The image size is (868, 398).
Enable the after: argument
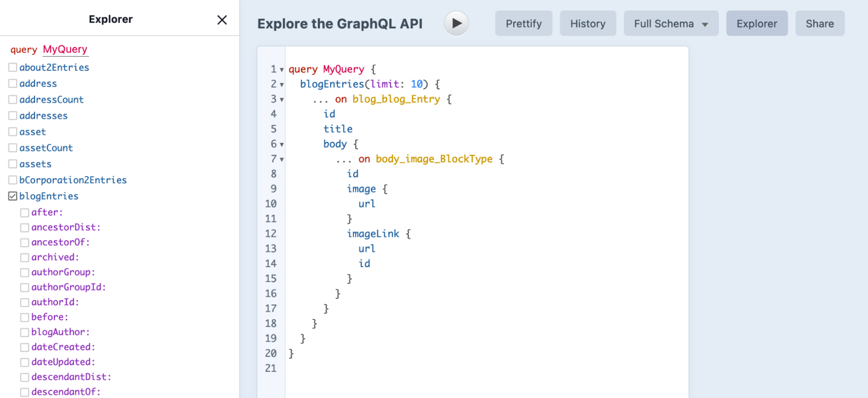(x=25, y=212)
